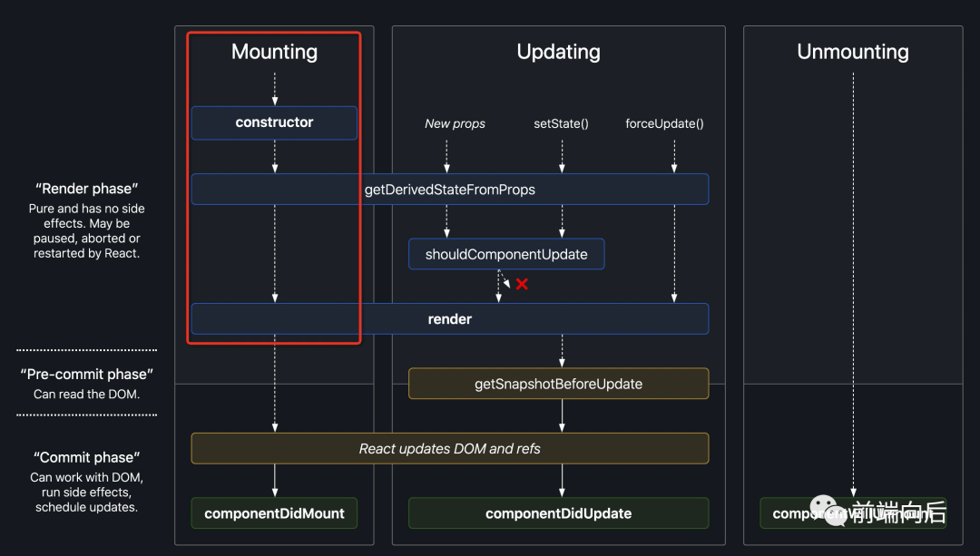Screen dimensions: 980x556
Task: Select the getDerivedStateFromProps box
Action: pos(449,190)
